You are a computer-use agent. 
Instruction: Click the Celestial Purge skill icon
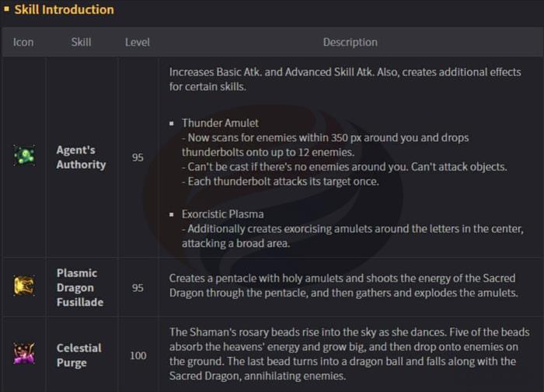click(x=23, y=353)
